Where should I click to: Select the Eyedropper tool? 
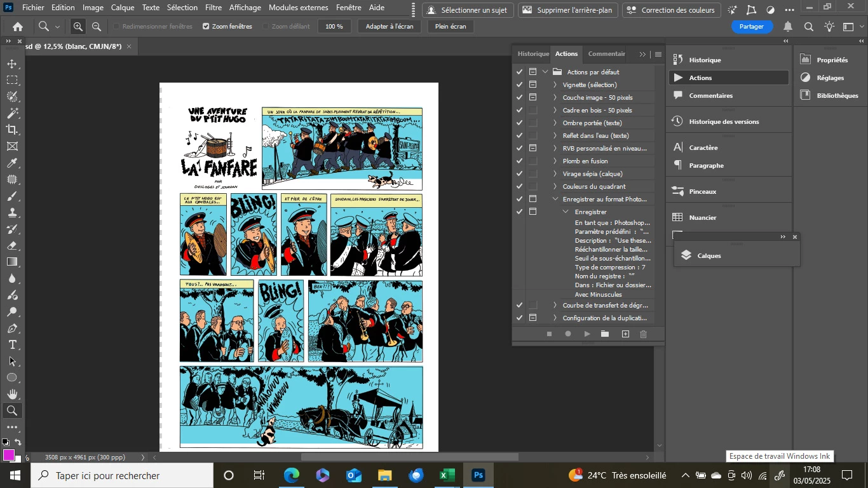click(12, 163)
